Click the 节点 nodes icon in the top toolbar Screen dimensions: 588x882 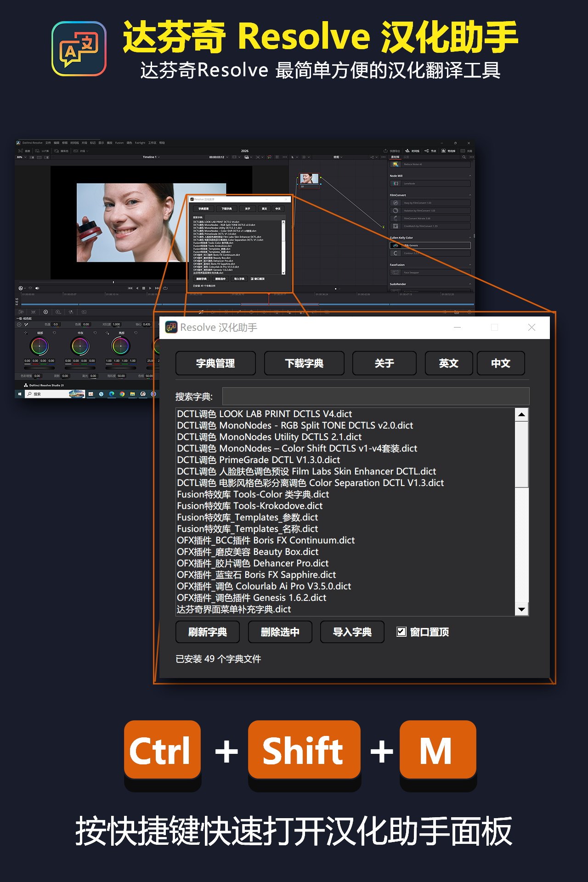point(426,151)
